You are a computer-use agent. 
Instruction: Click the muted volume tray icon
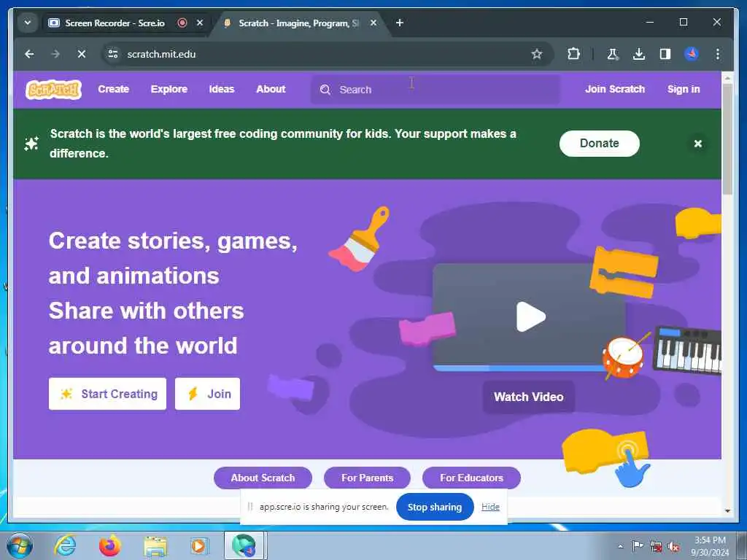click(673, 547)
